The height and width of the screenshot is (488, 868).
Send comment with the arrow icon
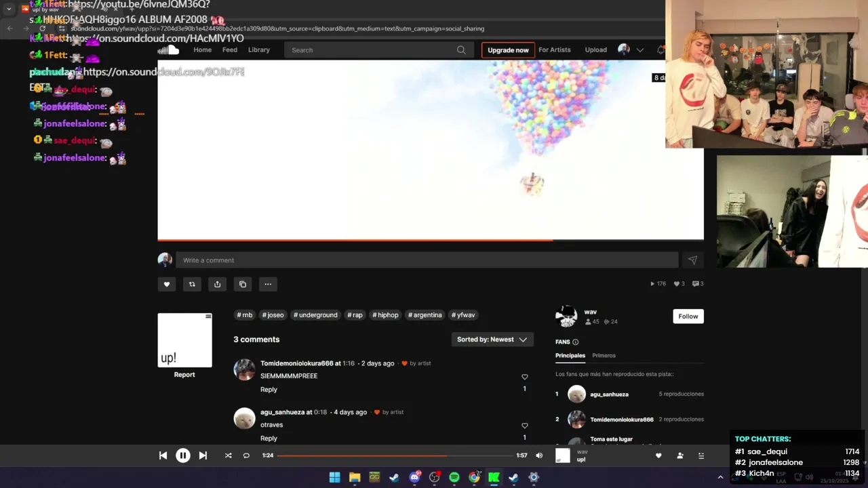[692, 260]
